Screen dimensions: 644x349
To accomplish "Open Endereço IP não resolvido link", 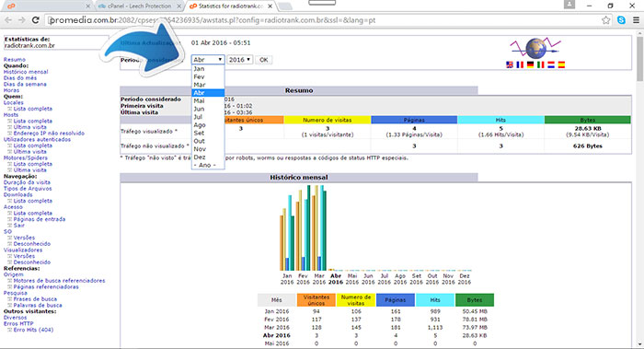I will coord(49,134).
